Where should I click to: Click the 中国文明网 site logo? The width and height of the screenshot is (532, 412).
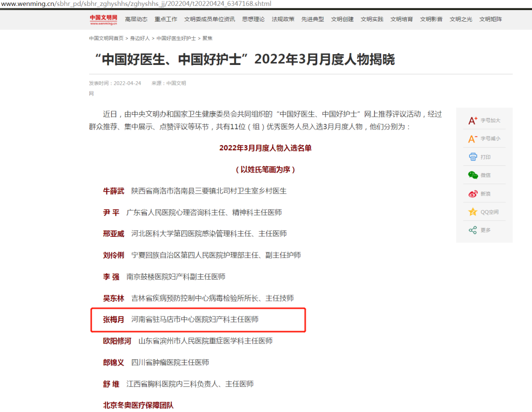tap(103, 19)
